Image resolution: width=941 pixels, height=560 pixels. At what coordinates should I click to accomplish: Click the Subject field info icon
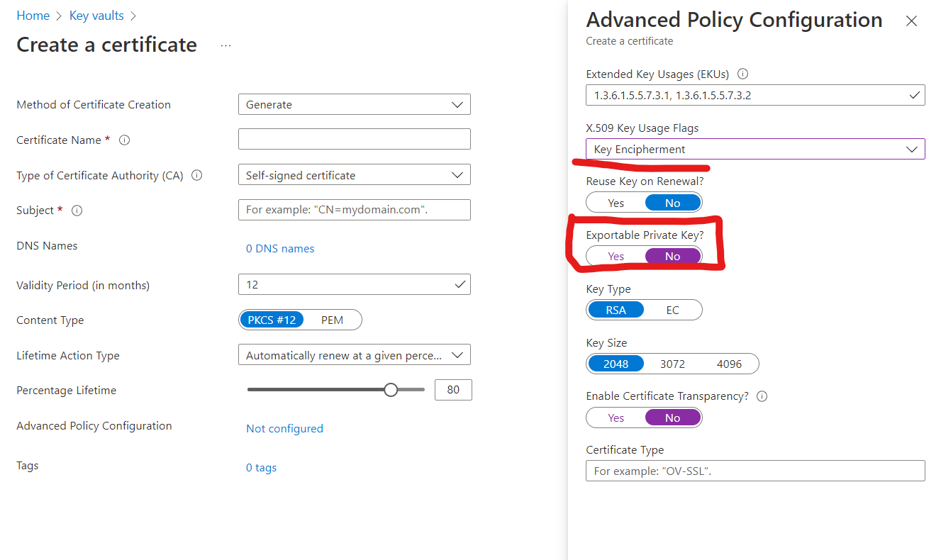tap(77, 211)
